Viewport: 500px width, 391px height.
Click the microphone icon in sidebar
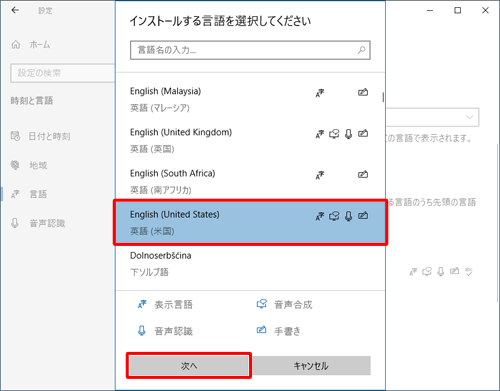[15, 223]
